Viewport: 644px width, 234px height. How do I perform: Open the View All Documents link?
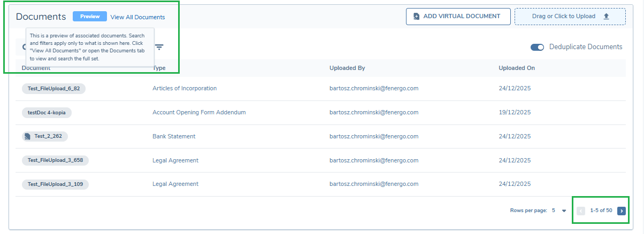coord(137,17)
